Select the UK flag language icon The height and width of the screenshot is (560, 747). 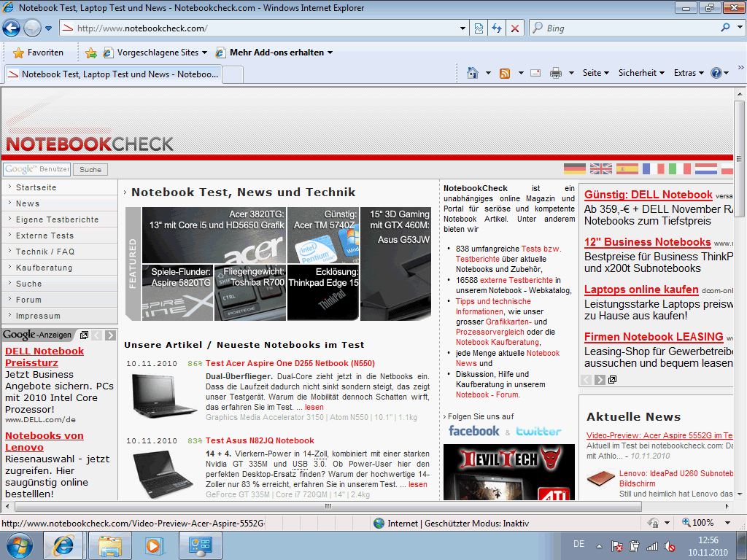[601, 168]
